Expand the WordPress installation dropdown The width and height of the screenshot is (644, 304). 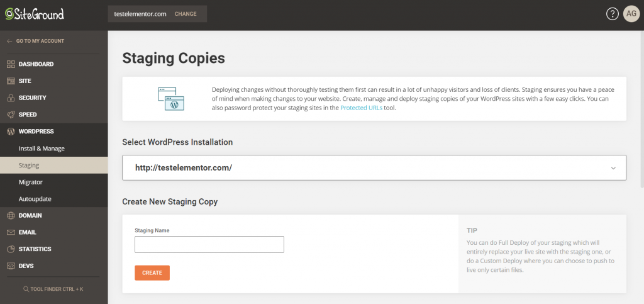coord(374,168)
